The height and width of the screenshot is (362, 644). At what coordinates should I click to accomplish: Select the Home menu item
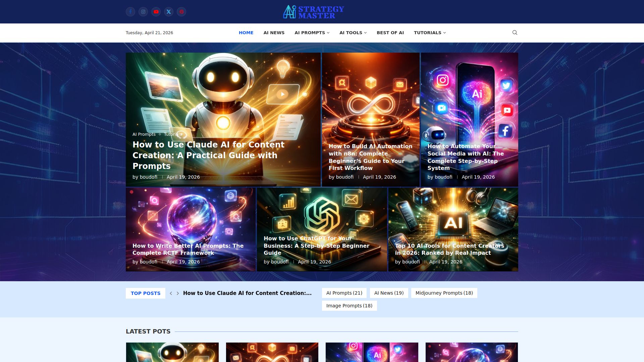tap(246, 33)
